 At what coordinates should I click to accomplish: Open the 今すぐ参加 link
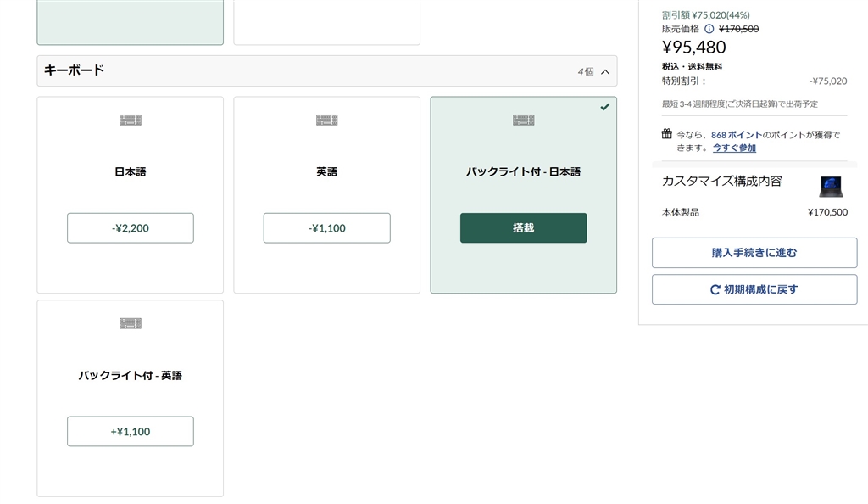[734, 148]
